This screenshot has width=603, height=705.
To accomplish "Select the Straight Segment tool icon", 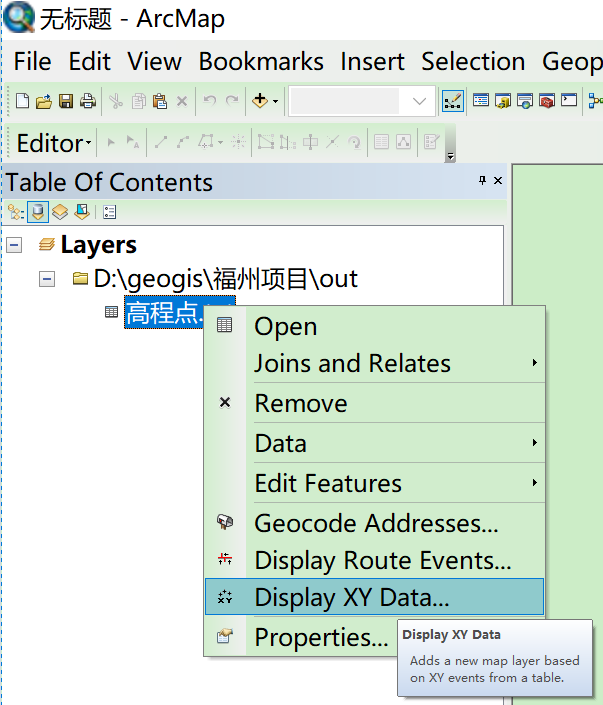I will [x=161, y=142].
